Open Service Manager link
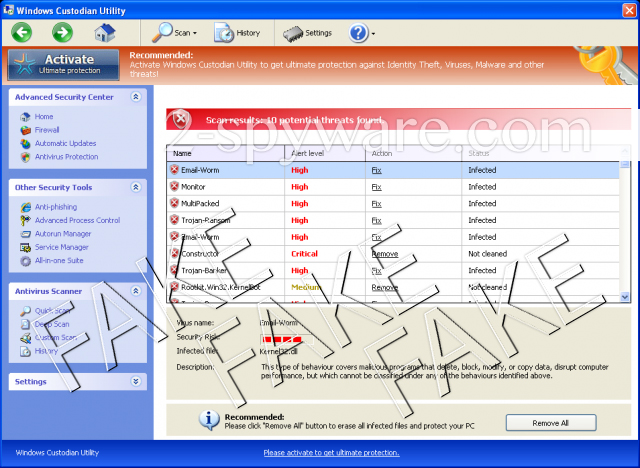The height and width of the screenshot is (468, 640). pos(62,247)
